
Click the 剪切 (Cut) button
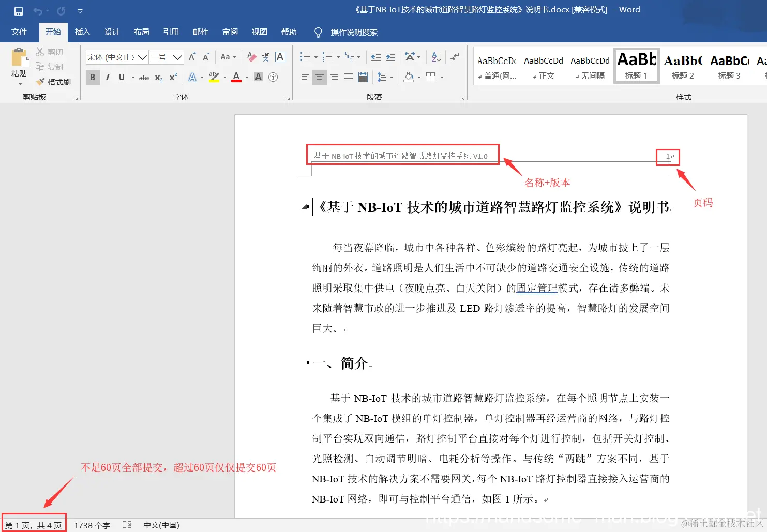click(50, 52)
